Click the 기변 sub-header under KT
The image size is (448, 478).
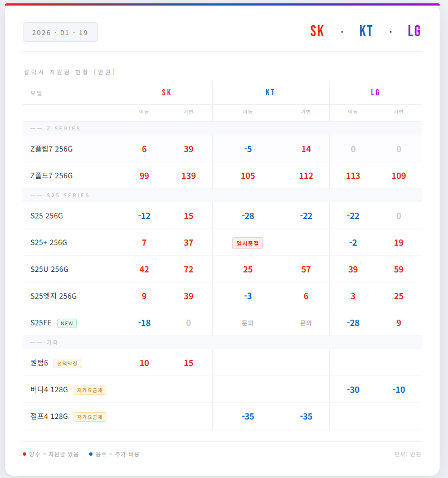(306, 112)
